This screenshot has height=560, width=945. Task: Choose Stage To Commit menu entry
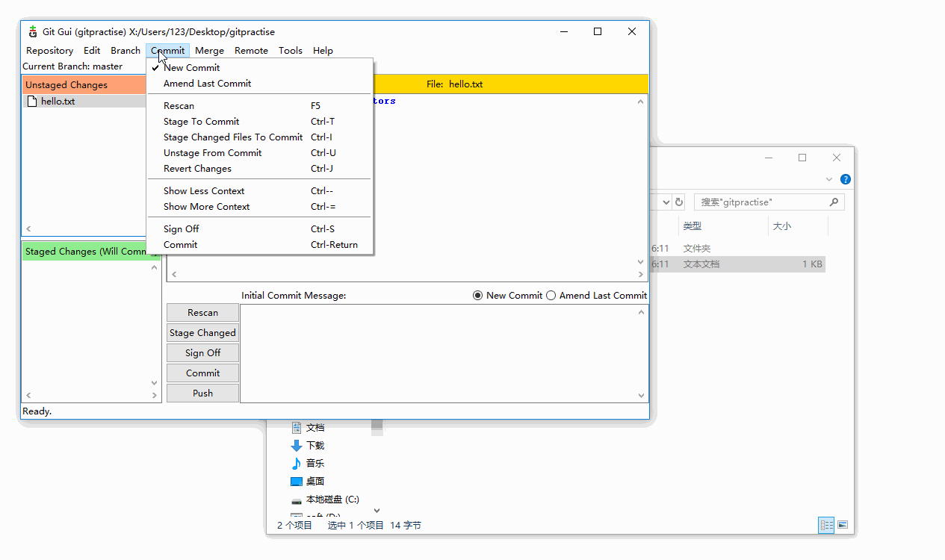click(260, 122)
